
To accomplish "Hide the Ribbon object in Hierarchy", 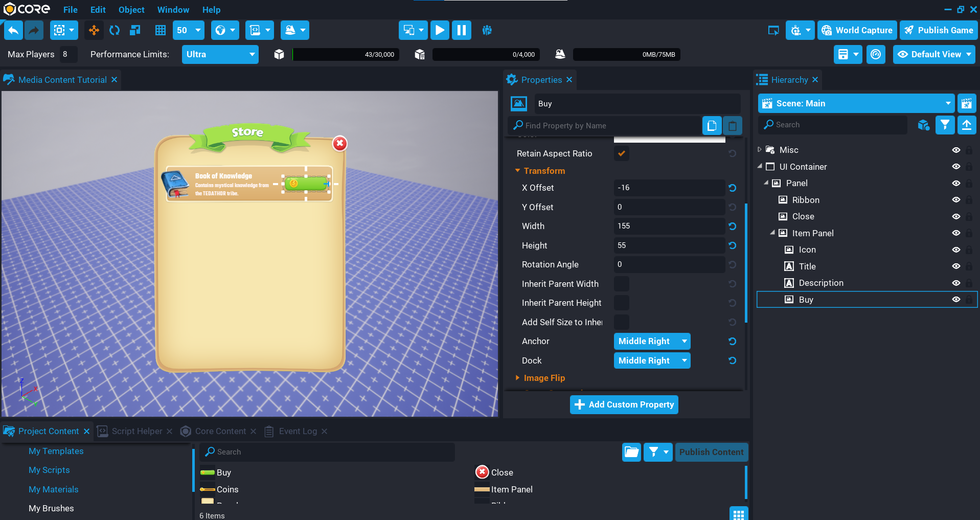I will [x=956, y=200].
